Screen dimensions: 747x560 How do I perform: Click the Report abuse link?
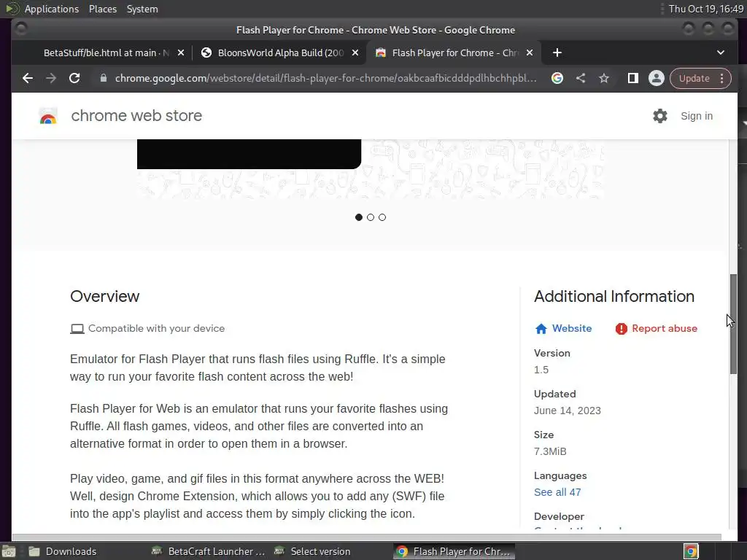[x=664, y=328]
